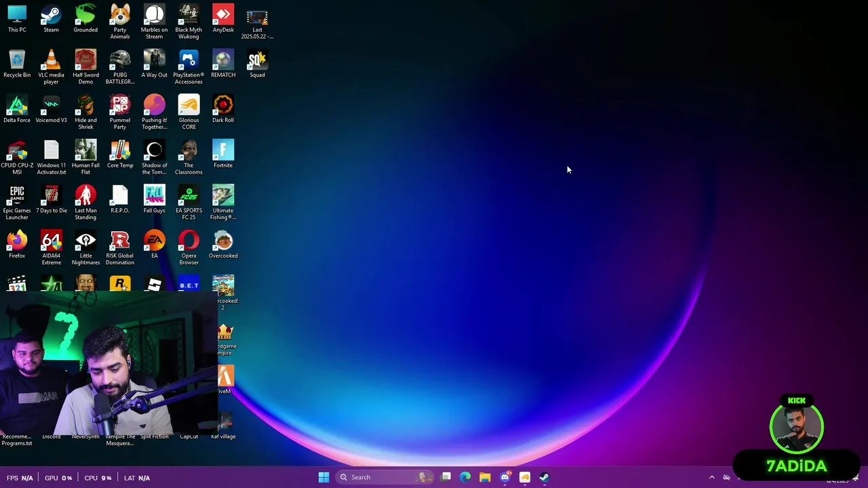Image resolution: width=868 pixels, height=488 pixels.
Task: Select 7 Days to Die shortcut
Action: 51,199
